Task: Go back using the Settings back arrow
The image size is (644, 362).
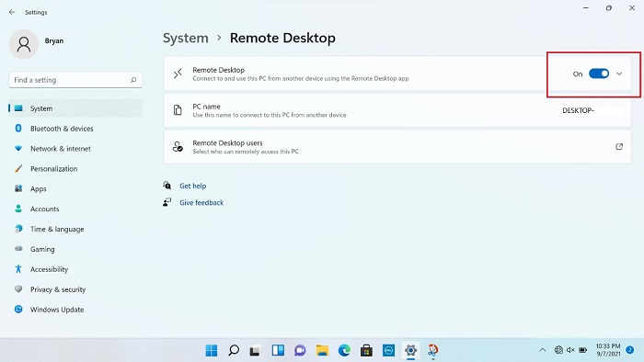Action: [x=12, y=12]
